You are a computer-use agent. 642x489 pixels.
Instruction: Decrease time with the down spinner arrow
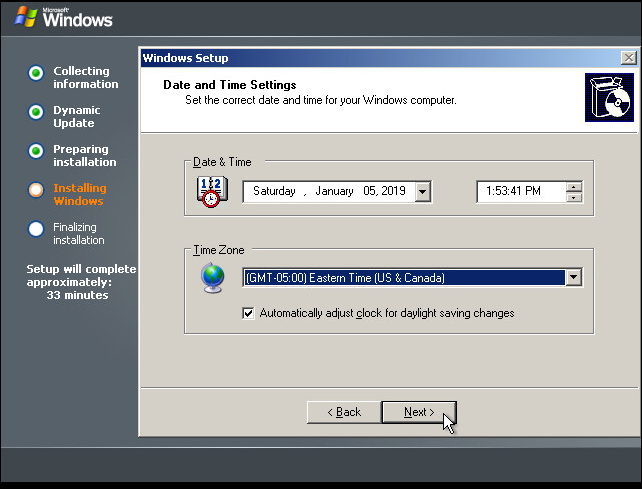pyautogui.click(x=574, y=197)
